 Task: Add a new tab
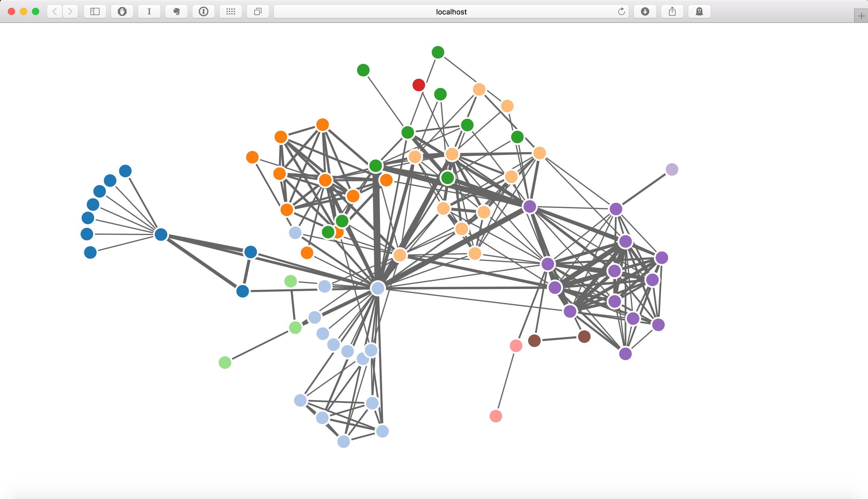[x=861, y=16]
